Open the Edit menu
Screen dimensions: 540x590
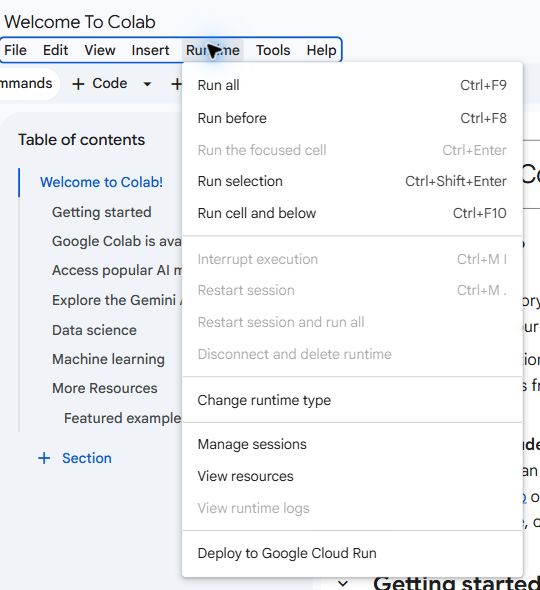[x=55, y=50]
